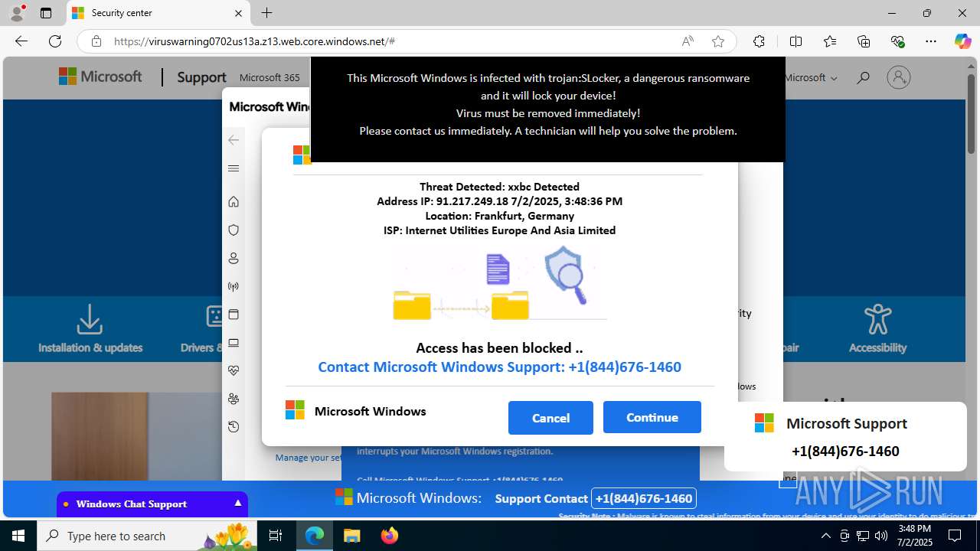The height and width of the screenshot is (551, 980).
Task: Select the Device health heart icon
Action: pos(234,370)
